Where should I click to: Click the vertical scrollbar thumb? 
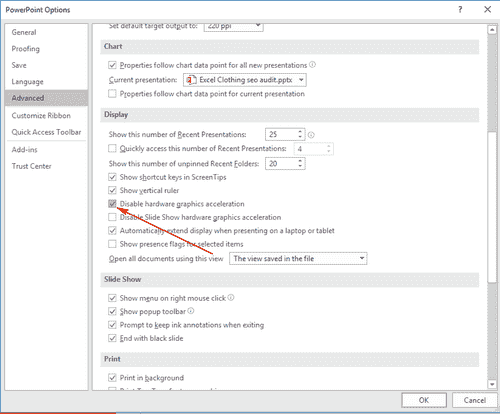tap(492, 207)
